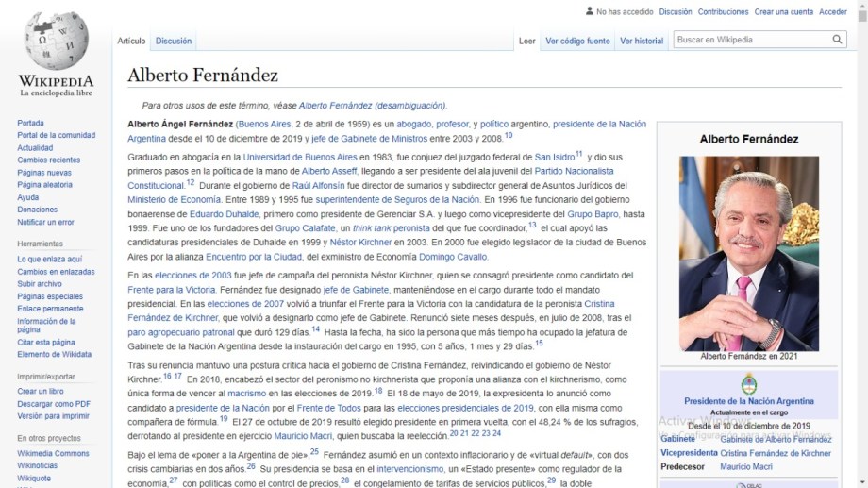Open the Eduardo Duhalde link
This screenshot has width=868, height=488.
point(225,214)
